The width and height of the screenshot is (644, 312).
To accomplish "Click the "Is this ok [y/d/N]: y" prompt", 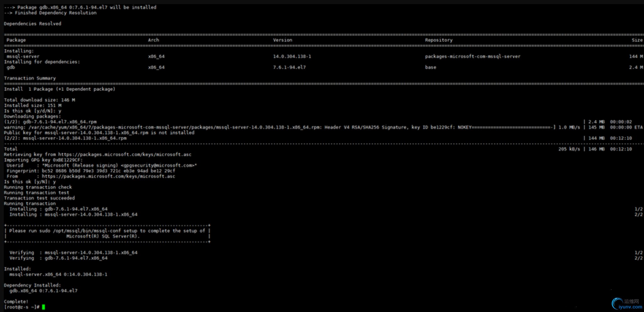I will coord(33,111).
